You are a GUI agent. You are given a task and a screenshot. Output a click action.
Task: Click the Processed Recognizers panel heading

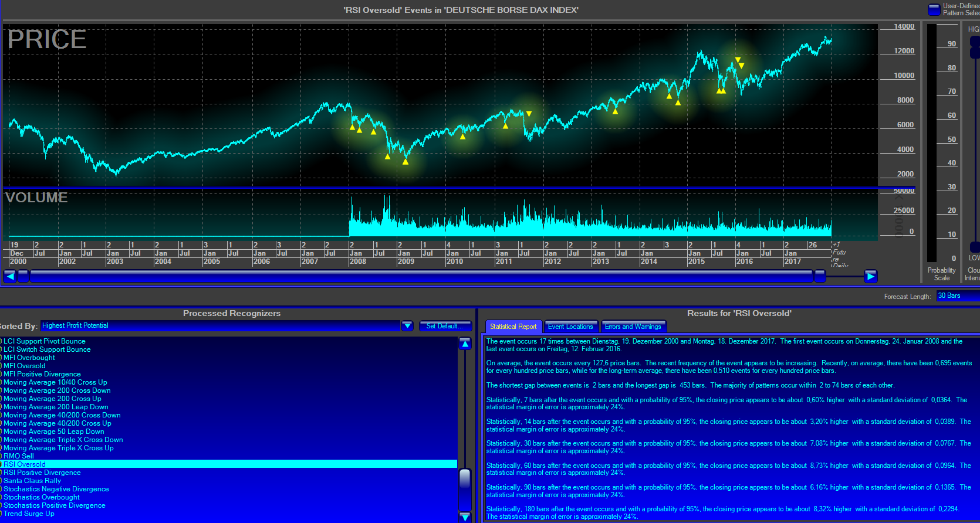(232, 313)
